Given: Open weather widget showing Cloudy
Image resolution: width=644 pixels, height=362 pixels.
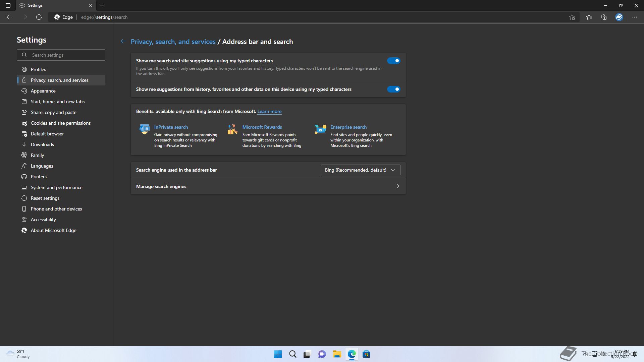Looking at the screenshot, I should point(18,354).
